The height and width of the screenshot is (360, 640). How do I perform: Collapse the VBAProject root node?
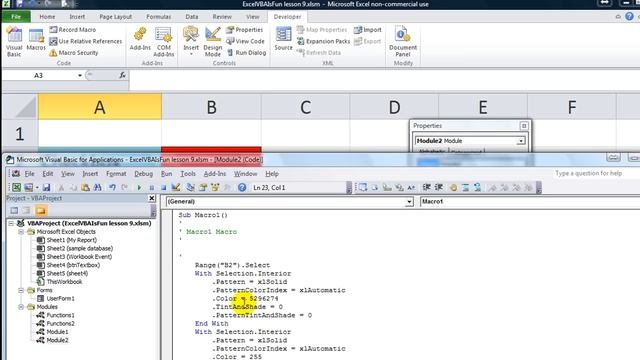[11, 223]
